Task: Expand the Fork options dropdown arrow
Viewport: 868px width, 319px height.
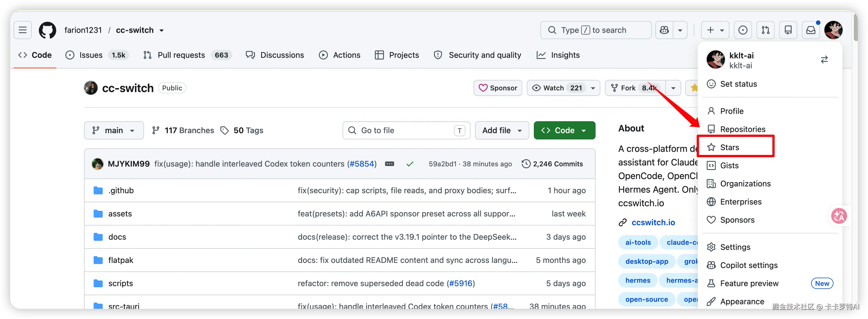Action: [673, 88]
